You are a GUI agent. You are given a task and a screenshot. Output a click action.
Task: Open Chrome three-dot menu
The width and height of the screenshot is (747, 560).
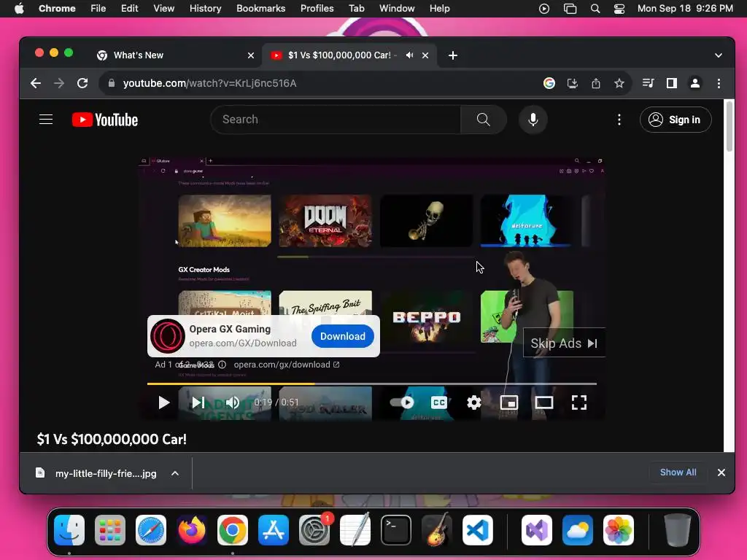[719, 83]
